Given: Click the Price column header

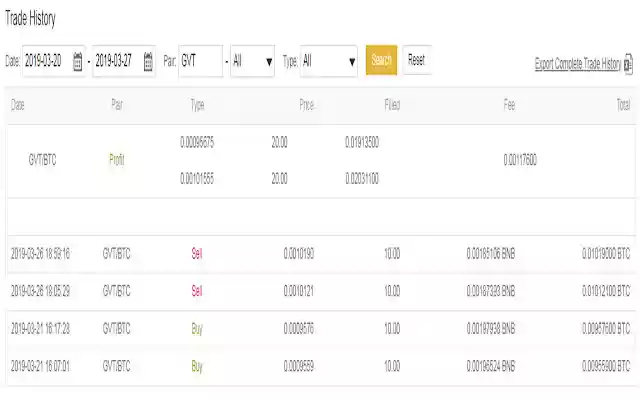Looking at the screenshot, I should 307,105.
